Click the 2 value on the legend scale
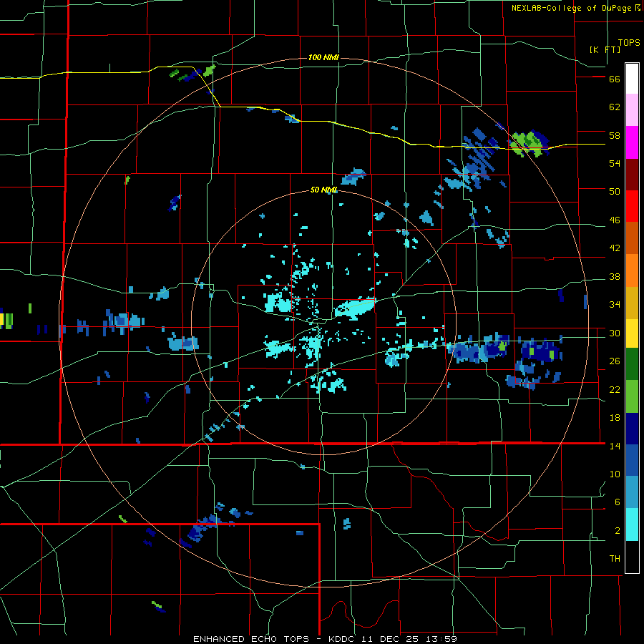Image resolution: width=644 pixels, height=644 pixels. tap(618, 531)
